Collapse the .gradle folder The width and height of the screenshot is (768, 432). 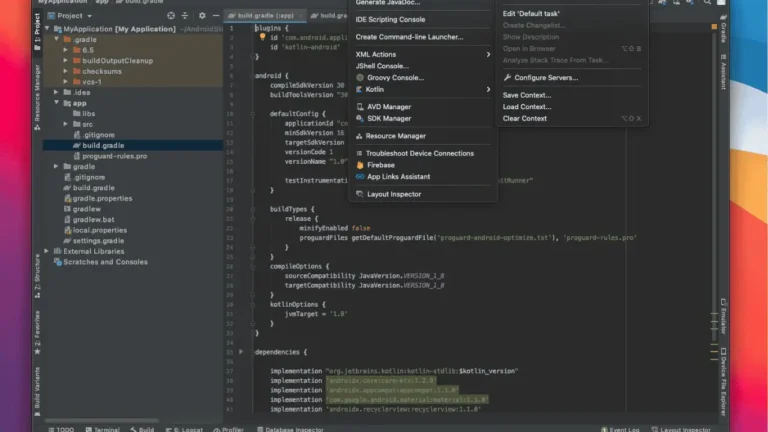tap(57, 39)
